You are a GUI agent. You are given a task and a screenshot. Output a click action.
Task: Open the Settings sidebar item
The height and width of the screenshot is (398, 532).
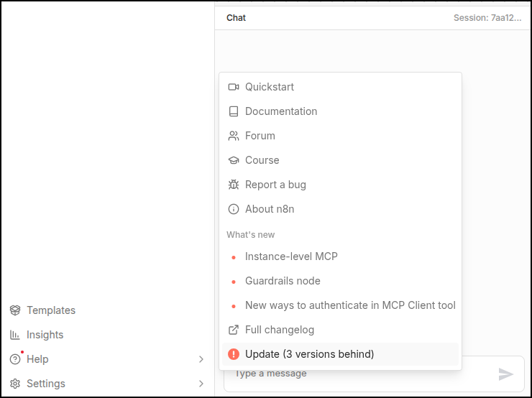(46, 384)
